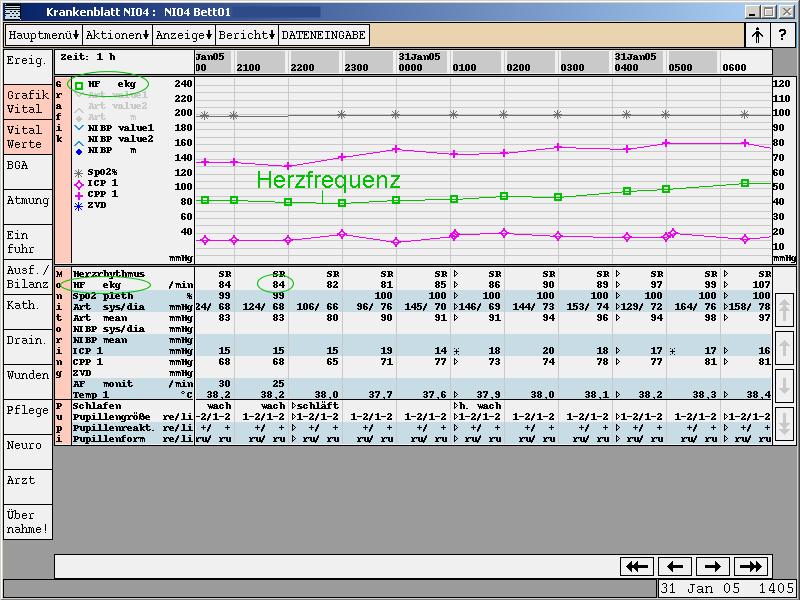Open the Bericht dropdown menu
800x600 pixels.
pyautogui.click(x=247, y=35)
